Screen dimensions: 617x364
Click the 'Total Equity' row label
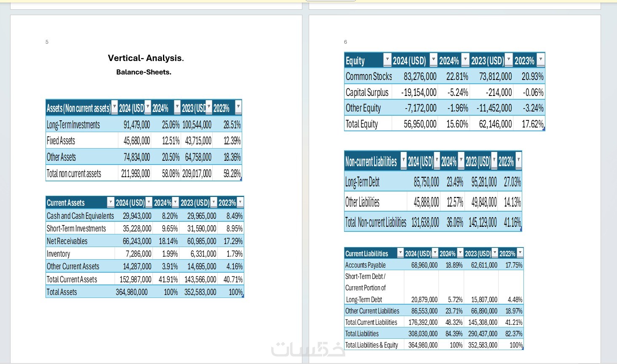362,124
